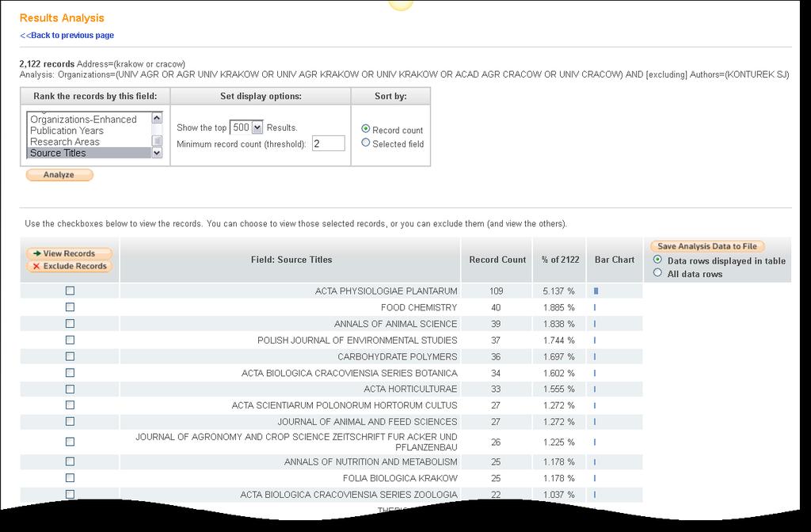Check the Acta Horticulturae row
This screenshot has width=811, height=532.
70,389
